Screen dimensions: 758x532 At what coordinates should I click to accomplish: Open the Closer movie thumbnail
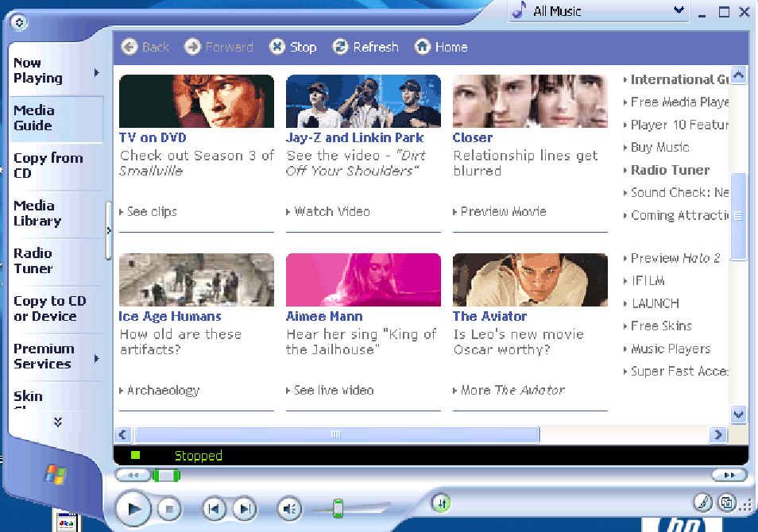coord(530,101)
